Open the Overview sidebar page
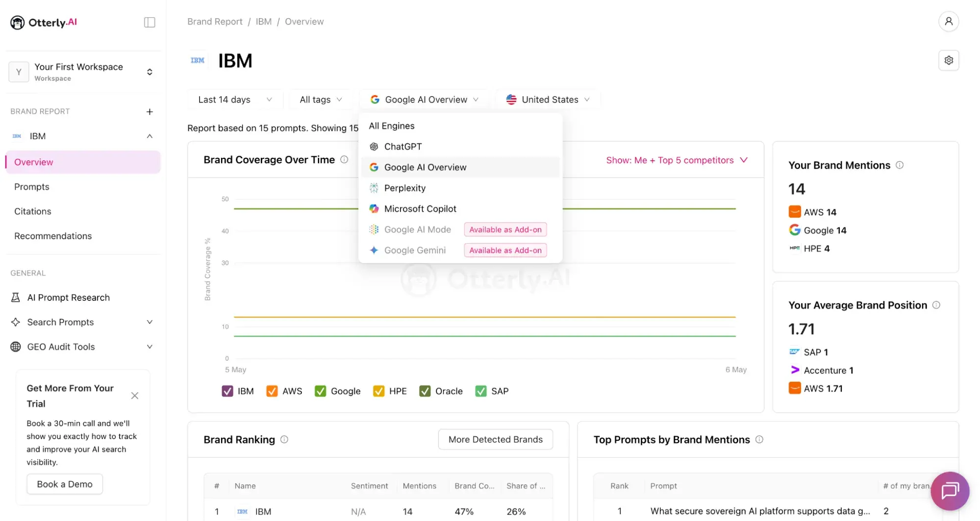This screenshot has height=521, width=980. [x=83, y=162]
